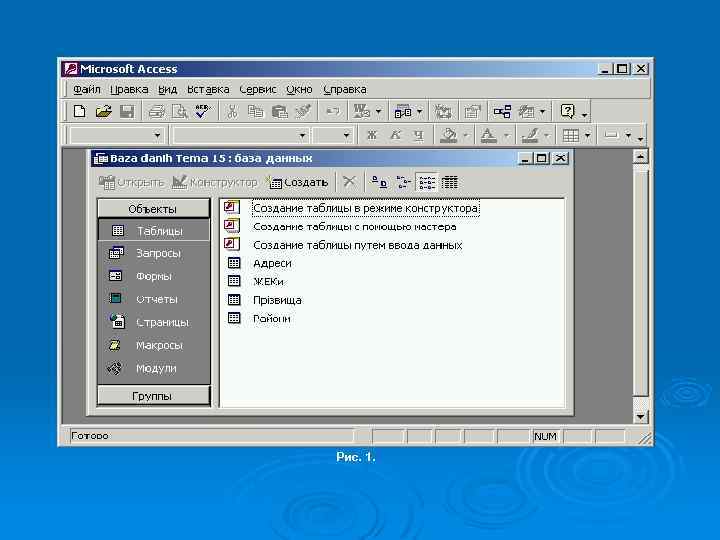Screen dimensions: 720x540
Task: Click the fill color bucket icon
Action: click(449, 135)
